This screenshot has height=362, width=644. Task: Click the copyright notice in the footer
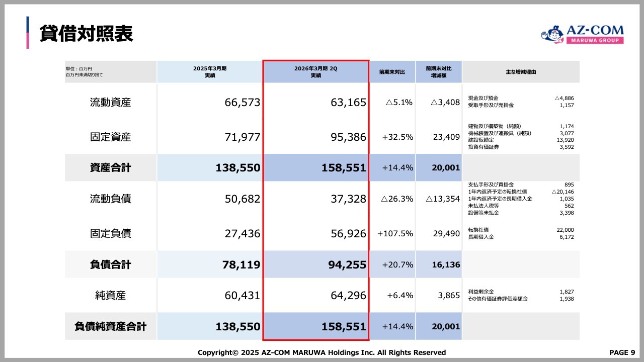click(x=321, y=352)
